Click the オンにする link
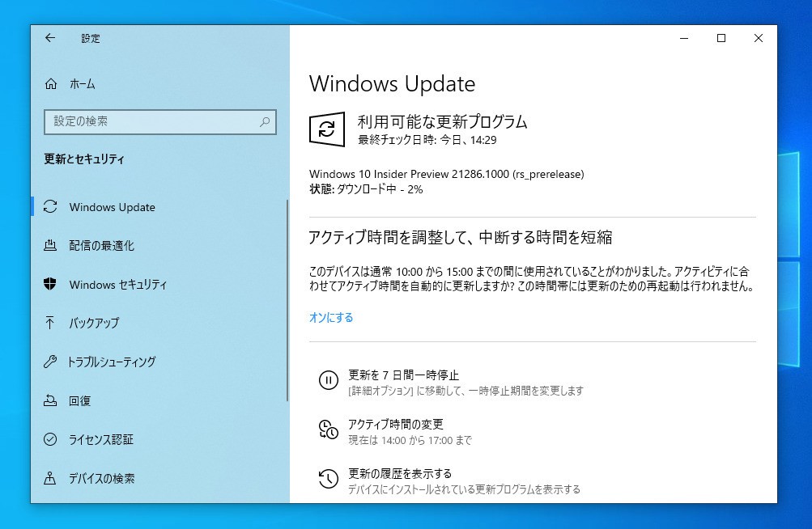The width and height of the screenshot is (812, 529). pyautogui.click(x=331, y=317)
